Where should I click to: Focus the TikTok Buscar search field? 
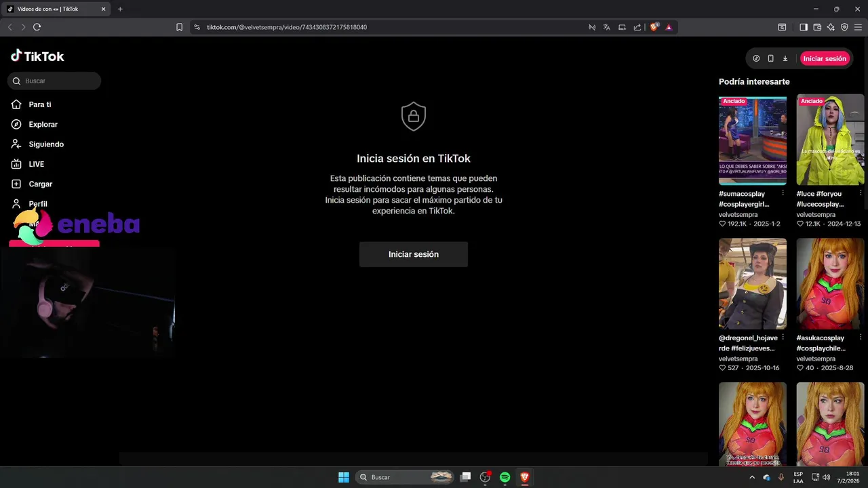coord(54,81)
